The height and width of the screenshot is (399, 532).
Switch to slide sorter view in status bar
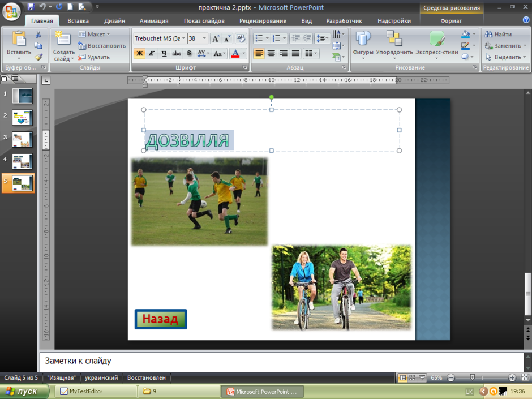click(x=412, y=377)
